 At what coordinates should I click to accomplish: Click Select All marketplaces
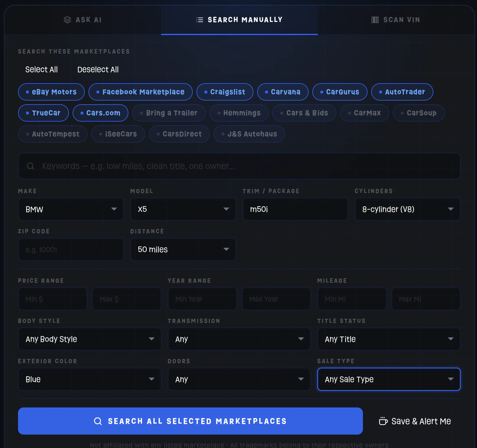[x=41, y=69]
